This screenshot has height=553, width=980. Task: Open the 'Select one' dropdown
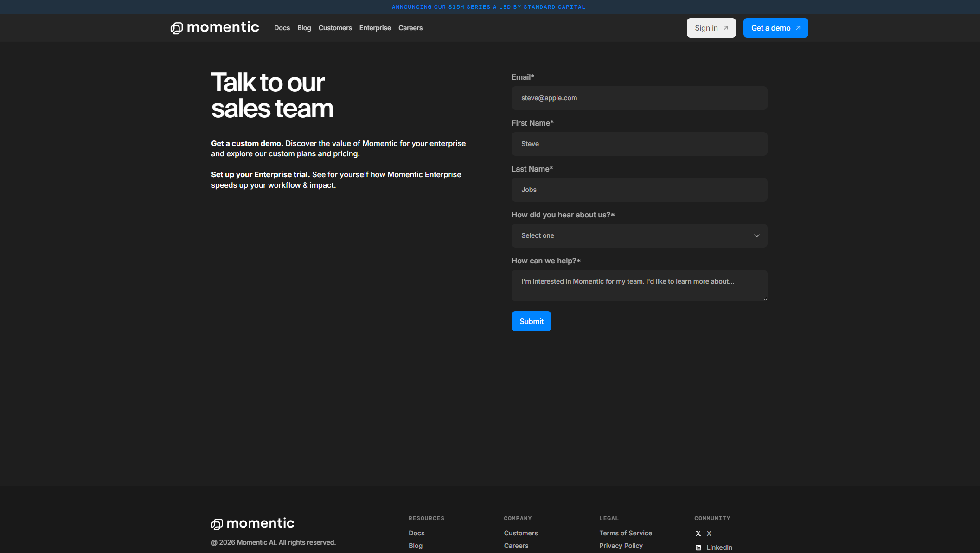(x=638, y=236)
